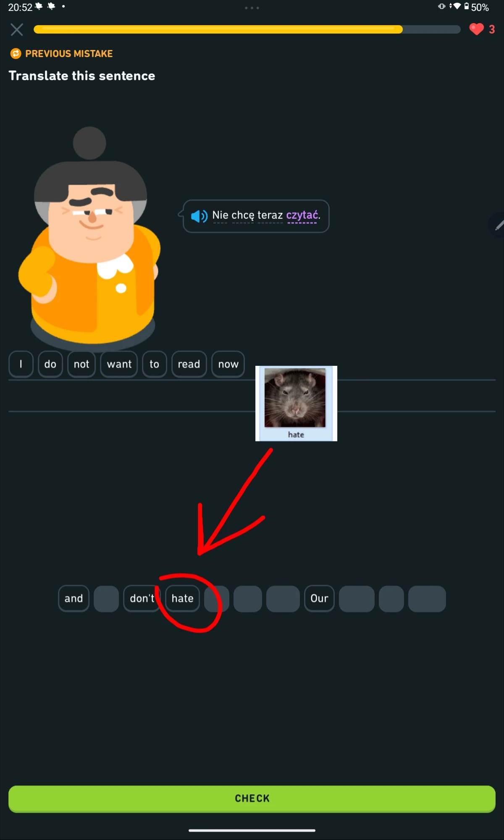
Task: Tap the rat image thumbnail labeled hate
Action: 296,403
